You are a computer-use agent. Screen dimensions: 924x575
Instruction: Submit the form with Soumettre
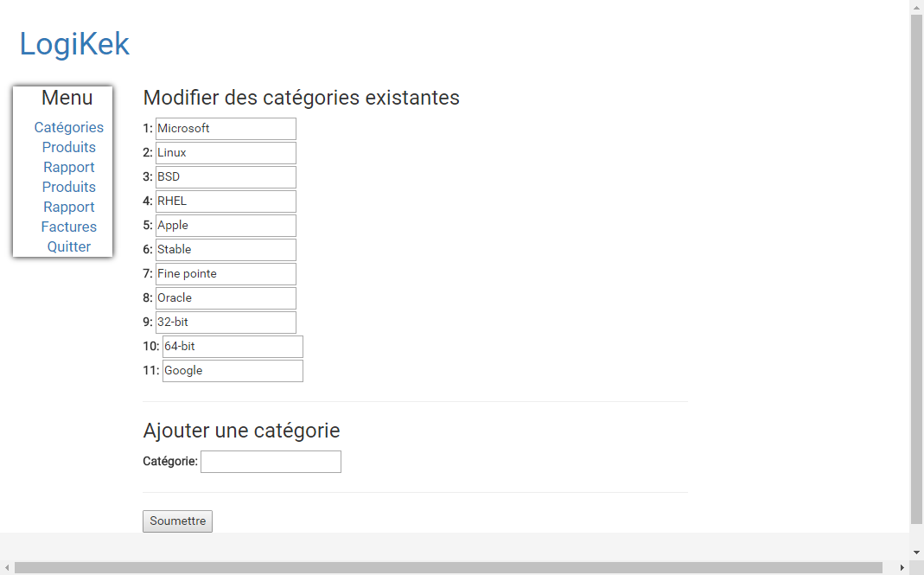tap(177, 521)
